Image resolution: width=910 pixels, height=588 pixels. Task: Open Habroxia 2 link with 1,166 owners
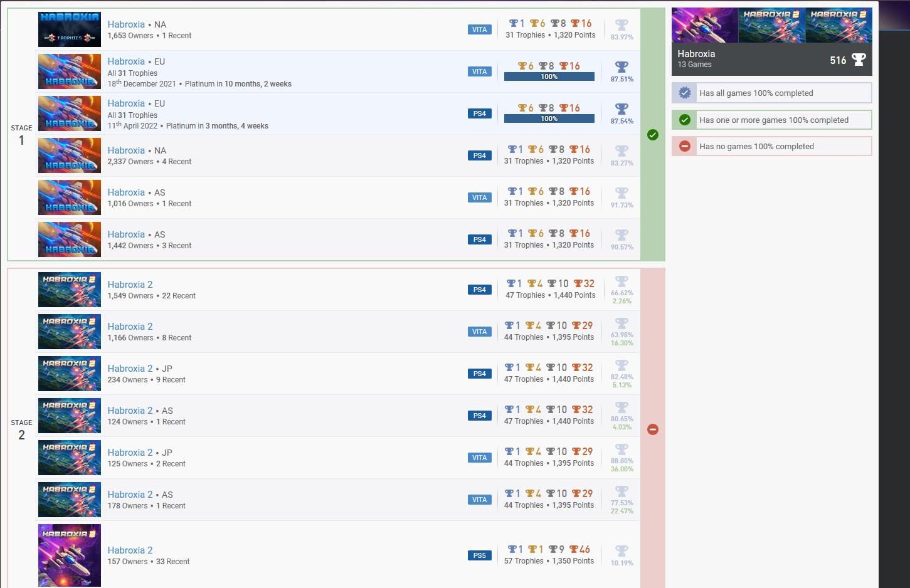click(x=130, y=327)
